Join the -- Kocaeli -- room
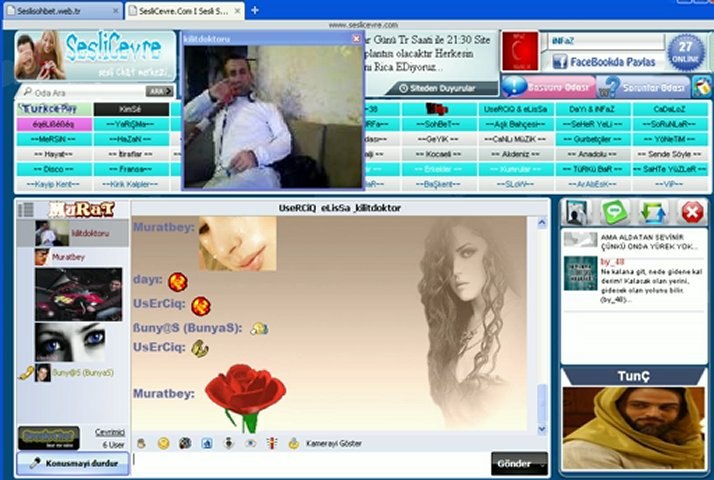This screenshot has width=714, height=480. click(x=438, y=154)
